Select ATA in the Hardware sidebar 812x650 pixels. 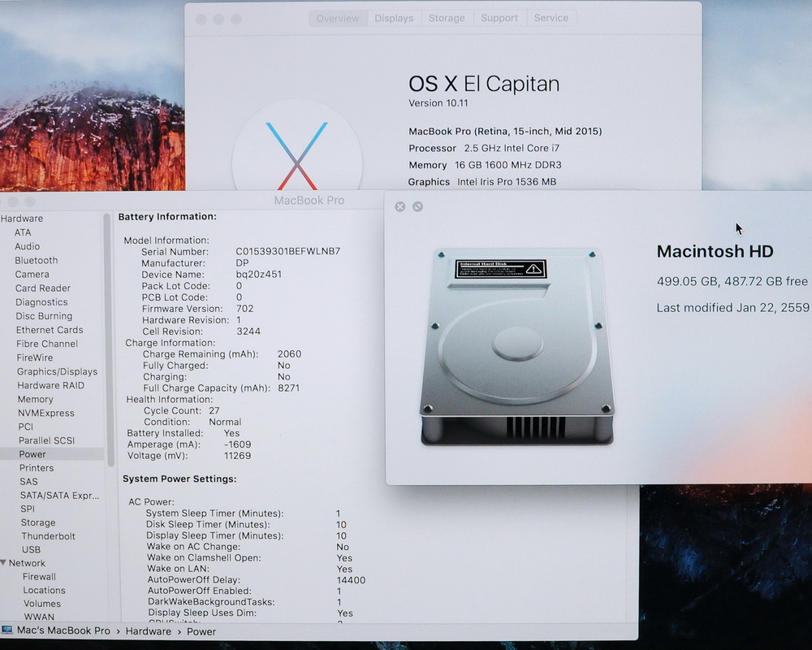point(23,232)
